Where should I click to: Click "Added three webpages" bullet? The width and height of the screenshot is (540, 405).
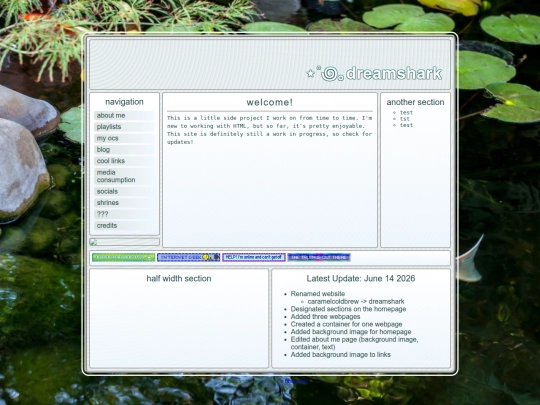325,316
